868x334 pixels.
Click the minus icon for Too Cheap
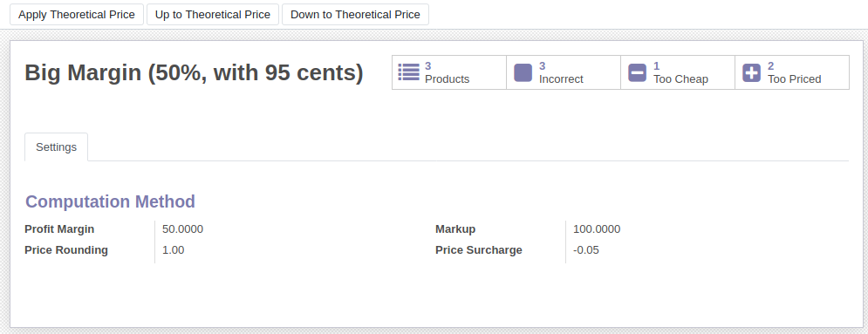pyautogui.click(x=637, y=72)
